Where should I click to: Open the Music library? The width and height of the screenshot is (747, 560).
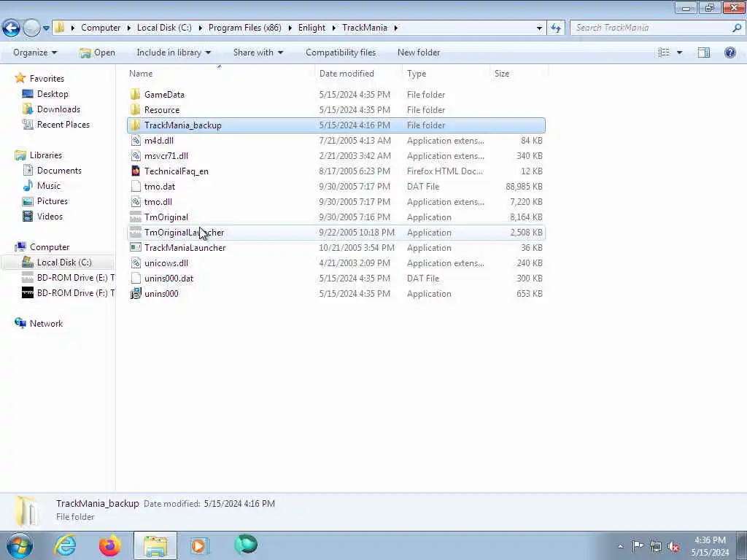(49, 186)
